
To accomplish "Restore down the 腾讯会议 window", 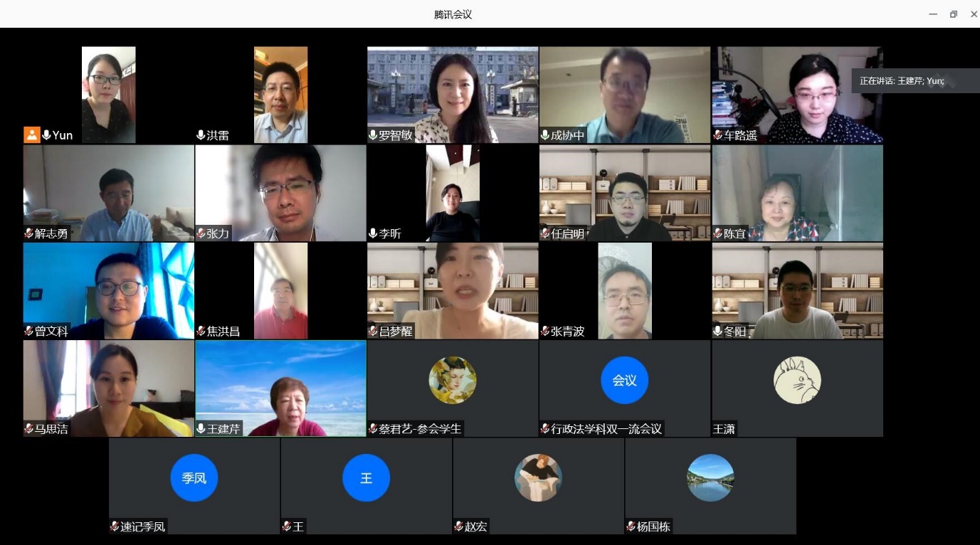I will coord(953,14).
